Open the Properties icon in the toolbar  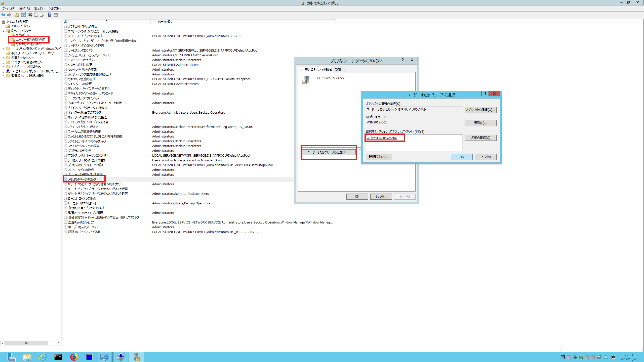click(x=36, y=15)
